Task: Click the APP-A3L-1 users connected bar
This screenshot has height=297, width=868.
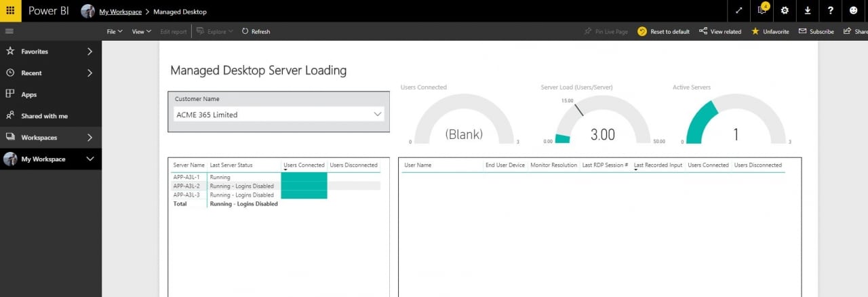Action: pos(304,177)
